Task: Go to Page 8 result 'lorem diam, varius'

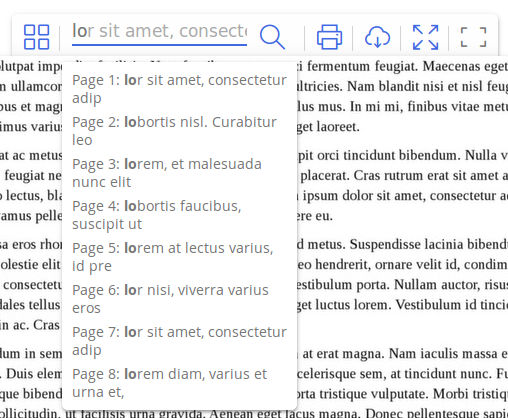Action: 180,383
